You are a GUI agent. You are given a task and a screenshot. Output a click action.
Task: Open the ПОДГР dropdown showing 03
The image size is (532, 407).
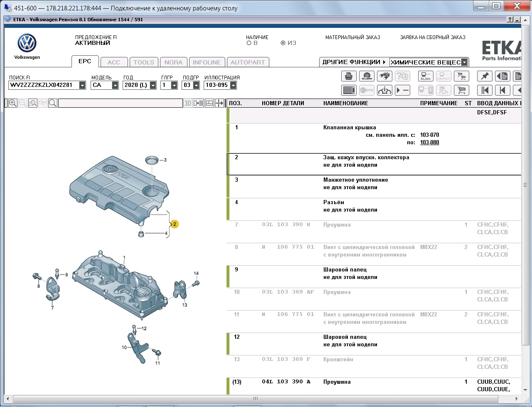(x=195, y=85)
